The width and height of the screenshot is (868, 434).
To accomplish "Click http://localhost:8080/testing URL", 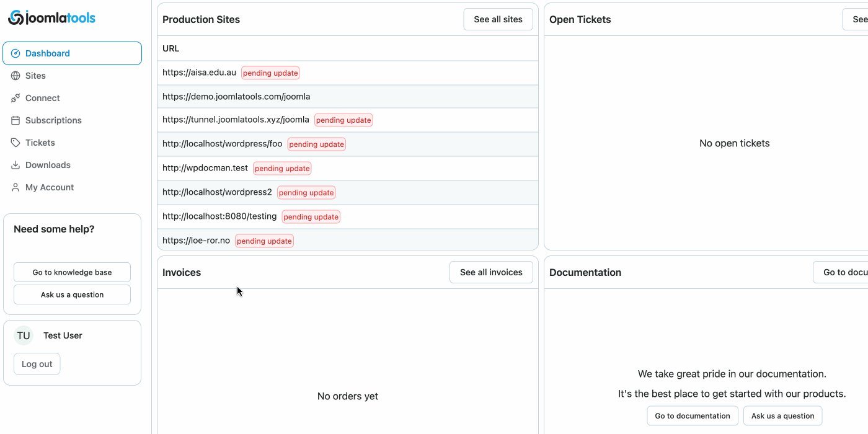I will point(219,216).
